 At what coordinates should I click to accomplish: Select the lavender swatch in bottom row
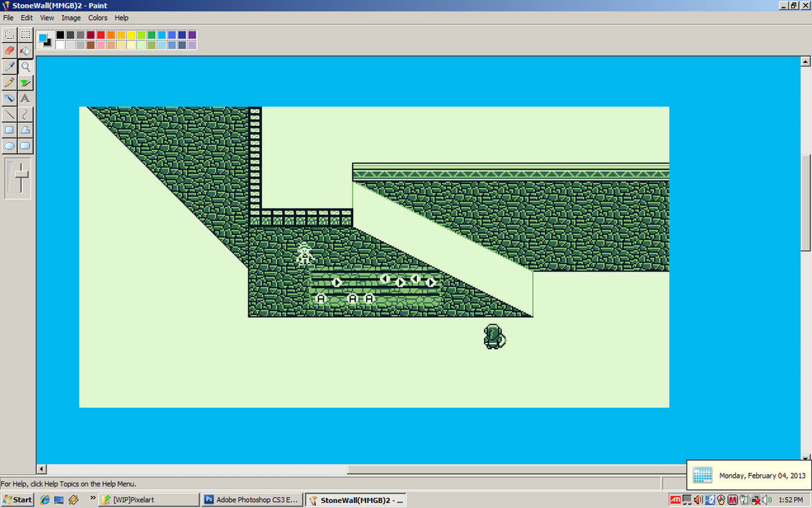pos(192,45)
